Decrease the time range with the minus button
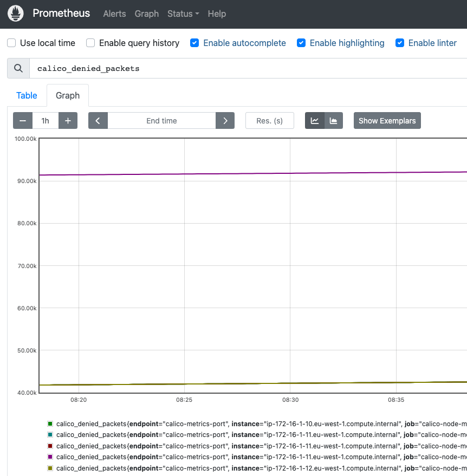467x476 pixels. 23,121
